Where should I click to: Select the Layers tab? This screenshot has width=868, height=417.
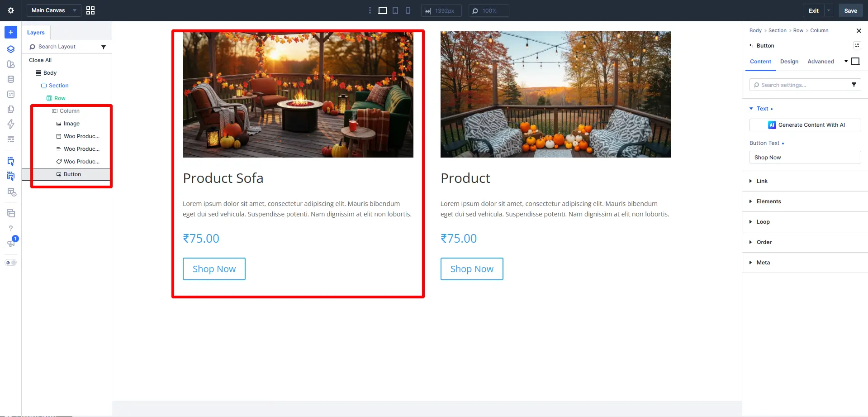[36, 33]
